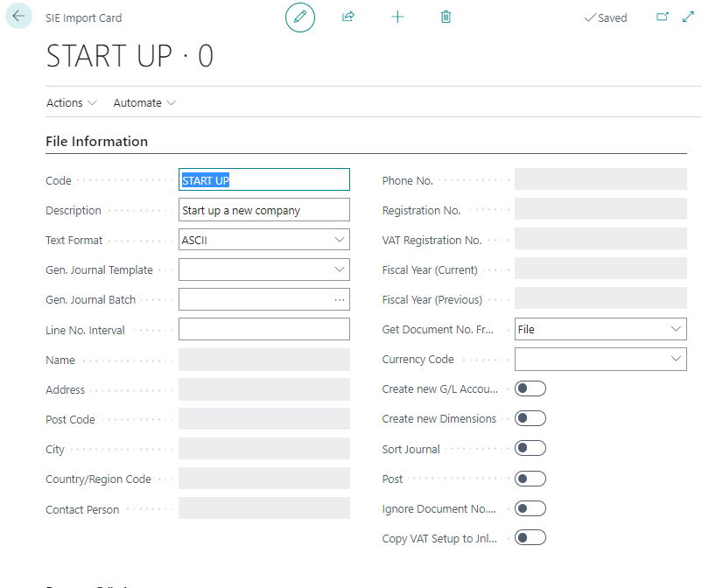Viewport: 723px width, 588px height.
Task: Open page in new window icon
Action: (x=662, y=17)
